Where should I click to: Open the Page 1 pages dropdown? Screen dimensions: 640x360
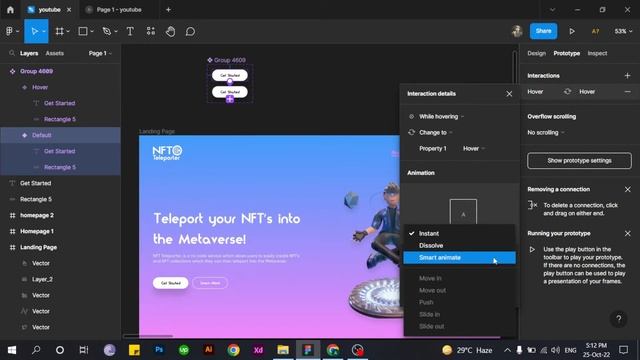click(100, 53)
